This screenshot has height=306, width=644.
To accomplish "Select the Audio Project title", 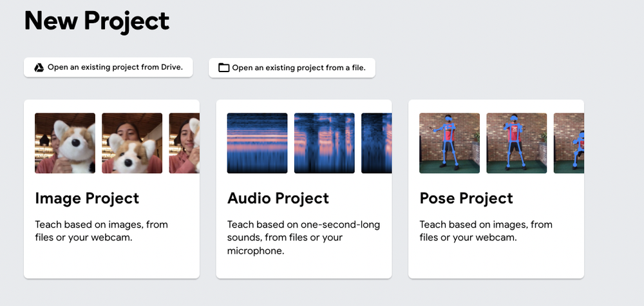I will [x=278, y=198].
